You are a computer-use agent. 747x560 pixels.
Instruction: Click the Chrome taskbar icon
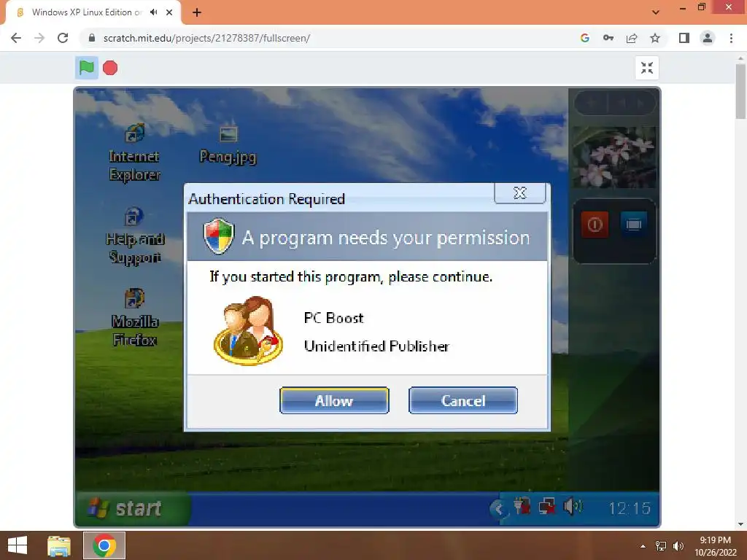point(104,545)
